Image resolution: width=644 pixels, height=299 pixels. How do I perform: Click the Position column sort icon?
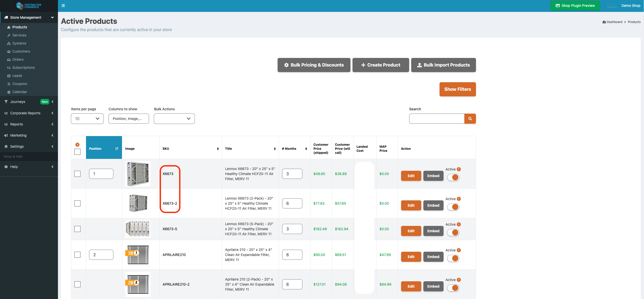(117, 149)
